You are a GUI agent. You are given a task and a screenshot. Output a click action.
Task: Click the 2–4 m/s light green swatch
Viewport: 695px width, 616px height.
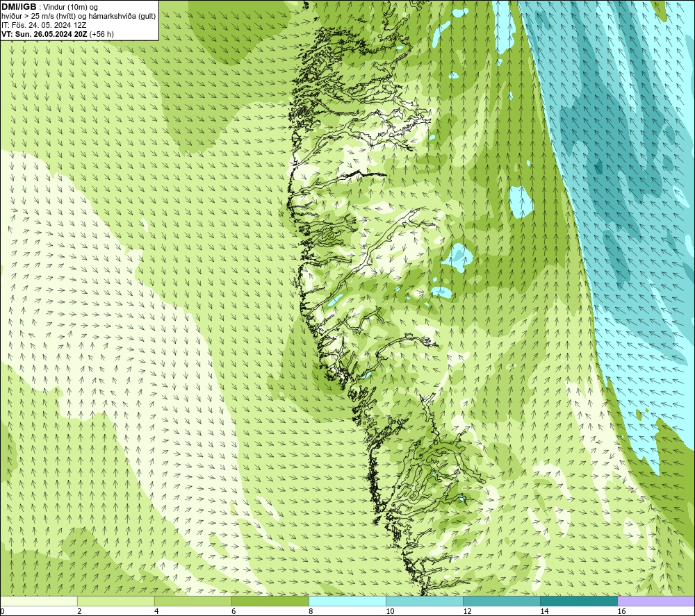(115, 601)
